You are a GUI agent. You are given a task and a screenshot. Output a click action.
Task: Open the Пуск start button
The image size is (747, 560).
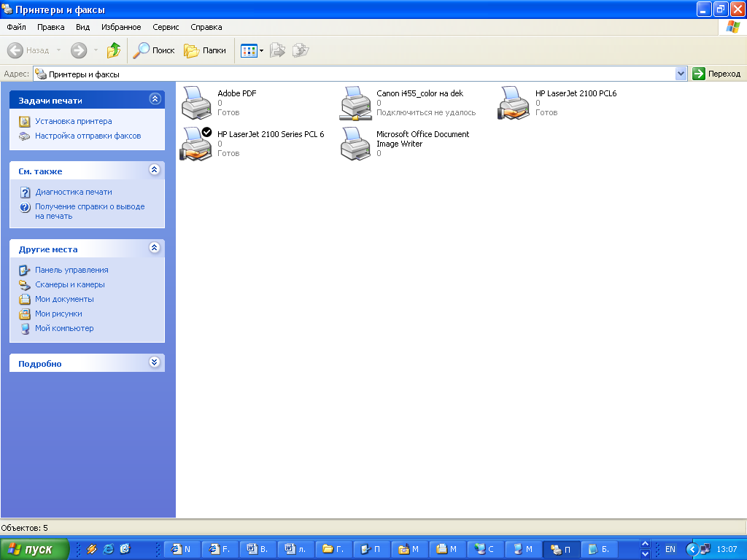click(x=34, y=549)
